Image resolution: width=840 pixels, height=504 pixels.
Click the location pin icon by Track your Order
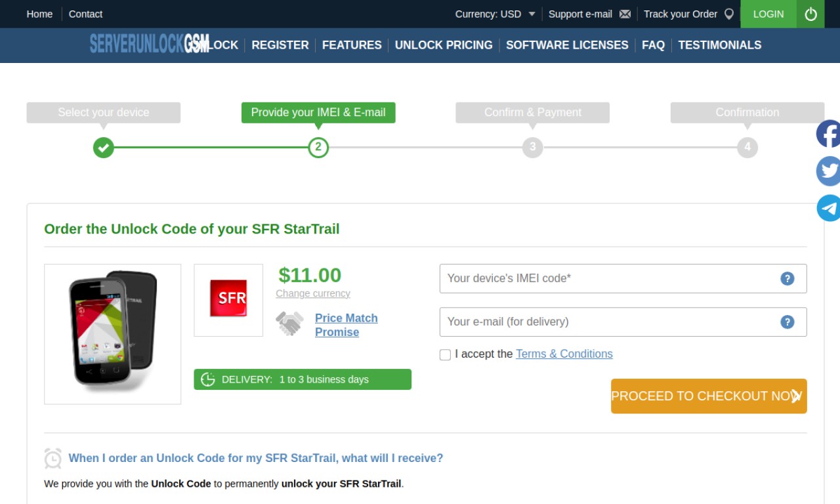tap(728, 14)
